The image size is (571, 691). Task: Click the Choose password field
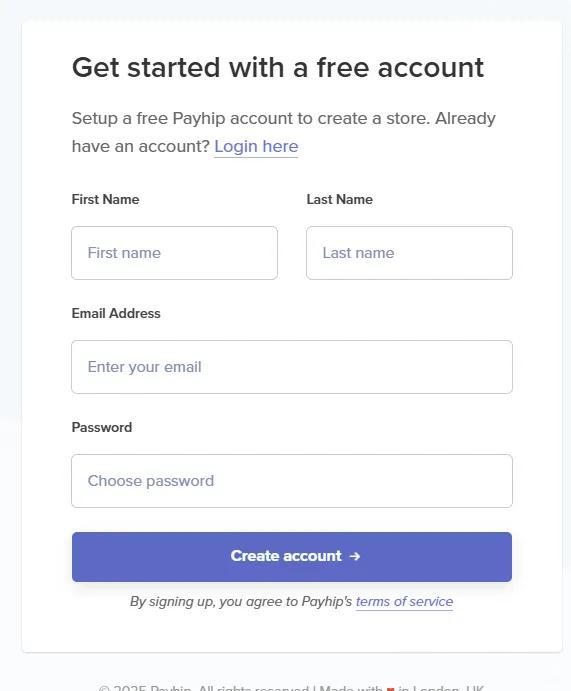(x=292, y=481)
